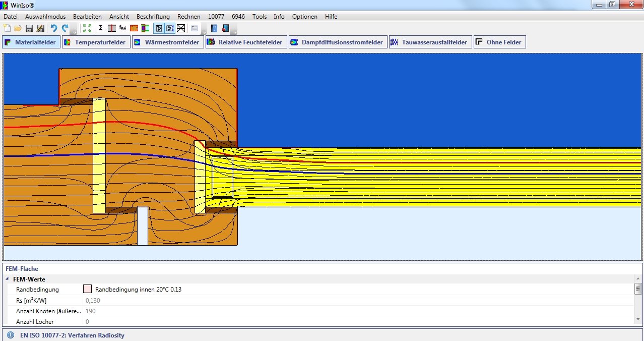Image resolution: width=644 pixels, height=341 pixels.
Task: Click the Randbedingung pink color swatch
Action: point(87,290)
